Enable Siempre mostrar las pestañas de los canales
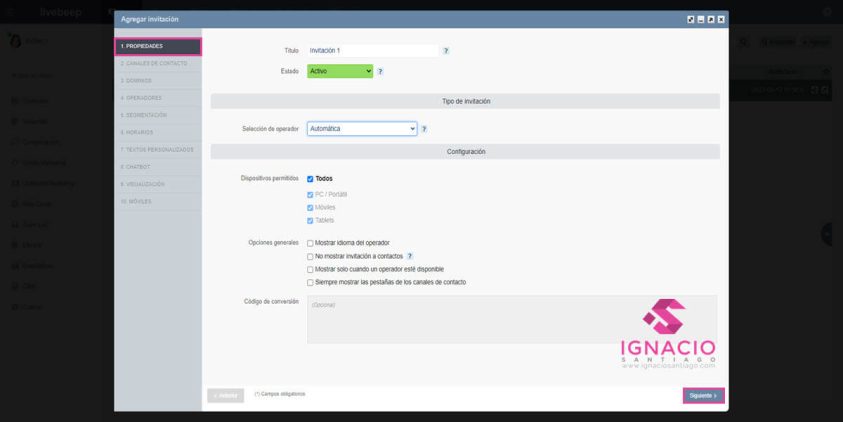The height and width of the screenshot is (422, 843). pyautogui.click(x=310, y=282)
